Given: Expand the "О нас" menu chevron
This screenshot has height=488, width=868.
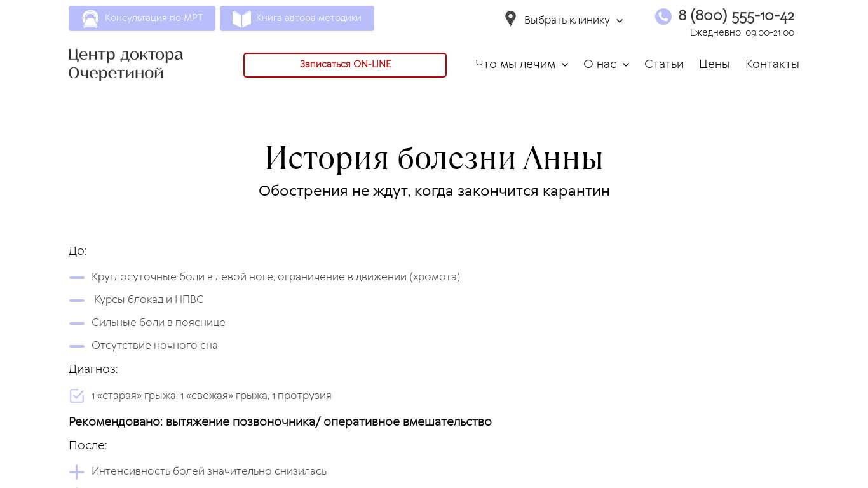Looking at the screenshot, I should (x=626, y=65).
